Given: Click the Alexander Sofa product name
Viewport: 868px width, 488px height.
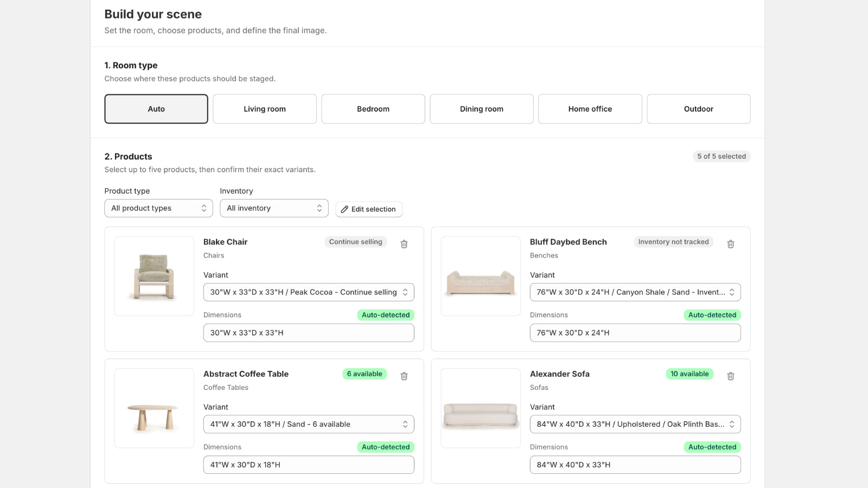Looking at the screenshot, I should click(x=559, y=374).
